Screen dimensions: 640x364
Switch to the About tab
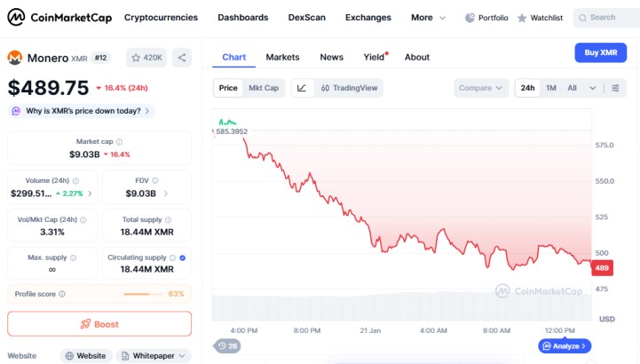(x=417, y=57)
